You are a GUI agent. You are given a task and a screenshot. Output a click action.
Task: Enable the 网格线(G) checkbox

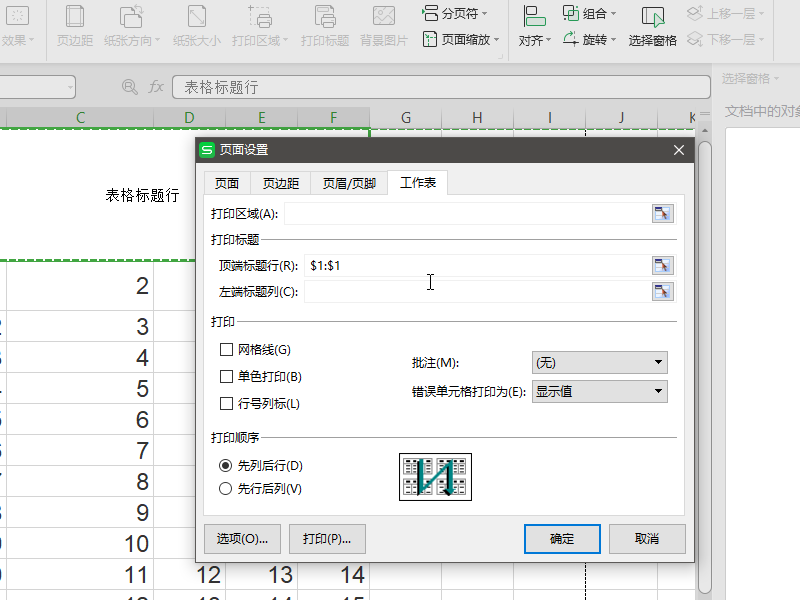226,349
